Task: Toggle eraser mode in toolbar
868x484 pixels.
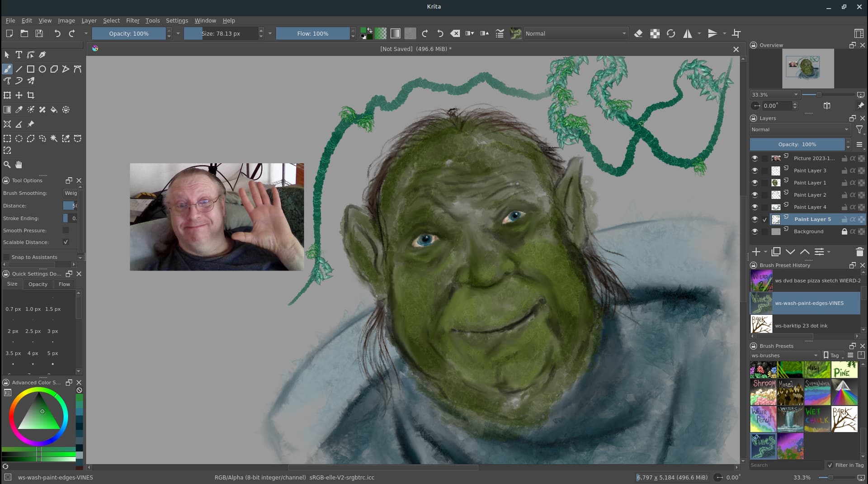Action: (x=638, y=33)
